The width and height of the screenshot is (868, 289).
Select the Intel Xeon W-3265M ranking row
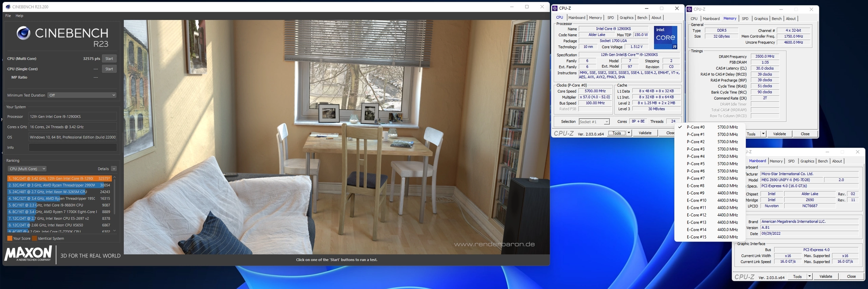coord(60,192)
